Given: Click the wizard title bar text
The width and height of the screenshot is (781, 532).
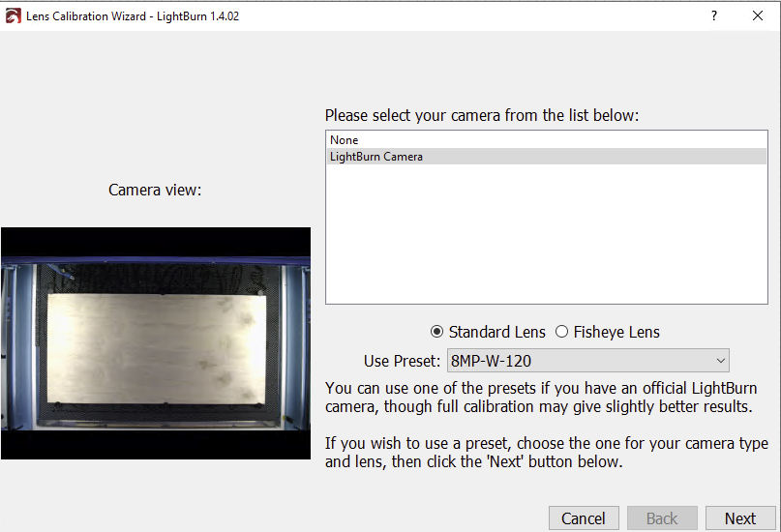Looking at the screenshot, I should click(133, 15).
